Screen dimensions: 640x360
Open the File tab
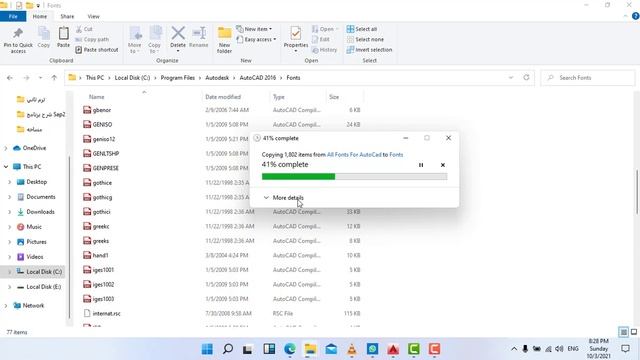coord(13,16)
